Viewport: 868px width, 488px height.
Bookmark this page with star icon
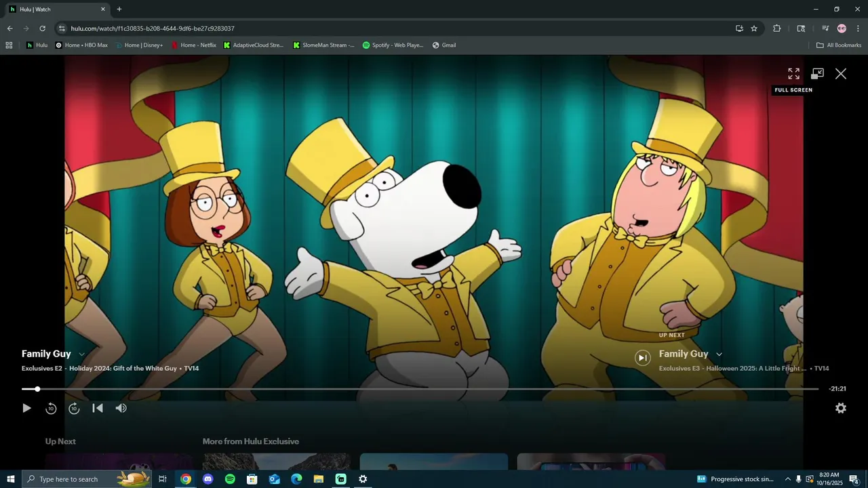coord(754,28)
